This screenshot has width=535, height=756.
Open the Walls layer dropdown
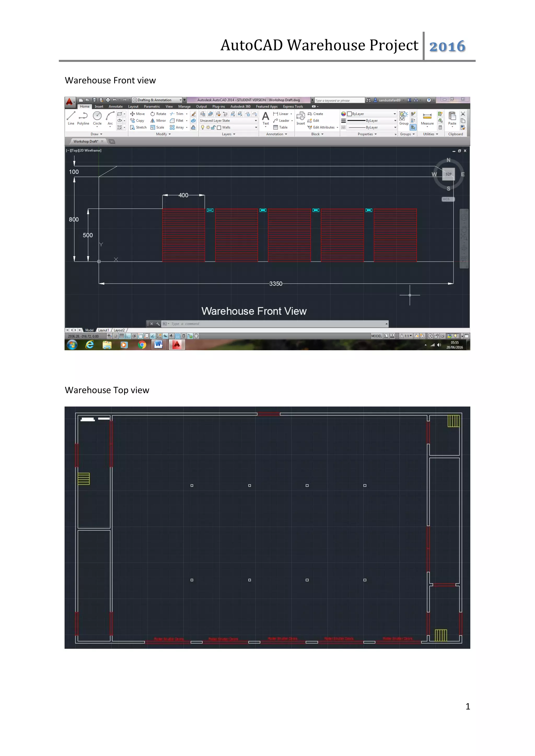coord(256,127)
